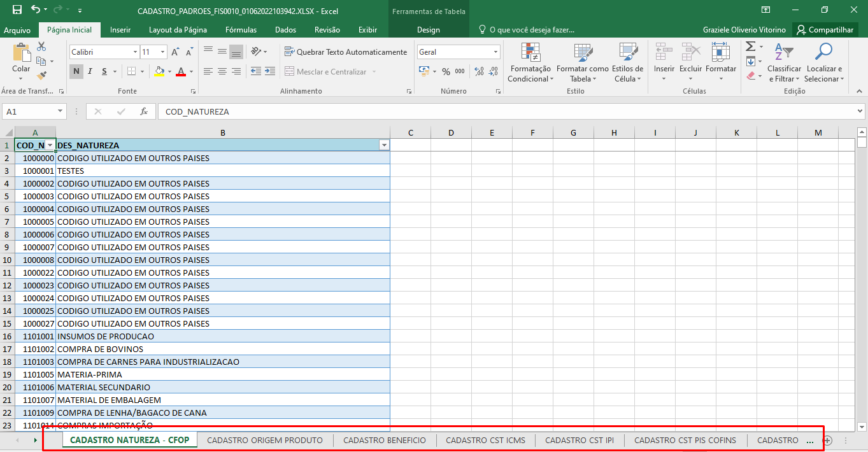Image resolution: width=868 pixels, height=452 pixels.
Task: Click AutoSum sigma icon
Action: [751, 46]
